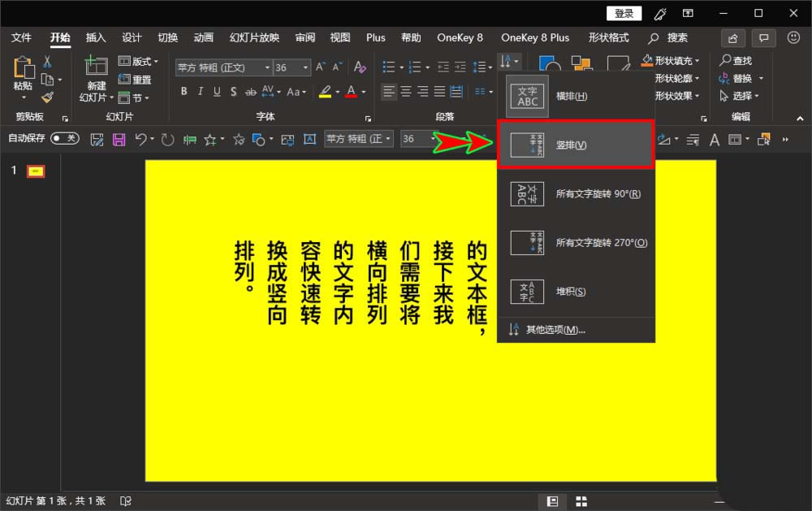Click the 登录 (Sign in) button
The height and width of the screenshot is (511, 812).
(x=624, y=13)
